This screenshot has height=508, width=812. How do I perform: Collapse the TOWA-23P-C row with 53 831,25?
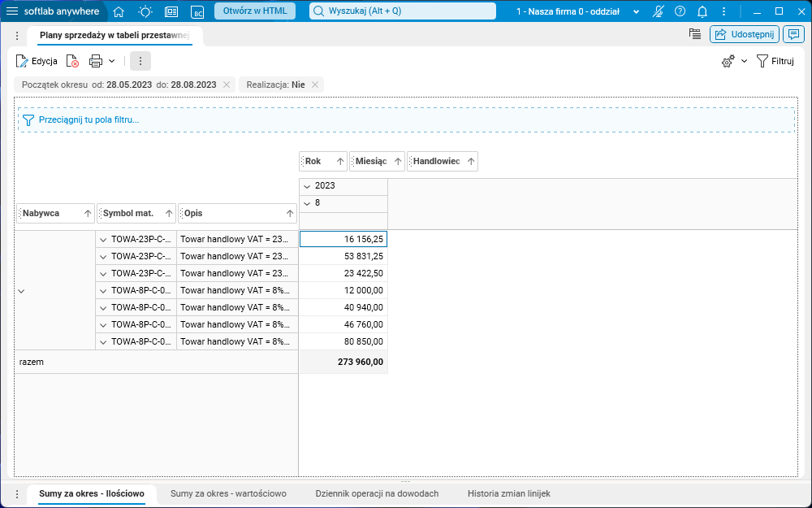pos(103,257)
